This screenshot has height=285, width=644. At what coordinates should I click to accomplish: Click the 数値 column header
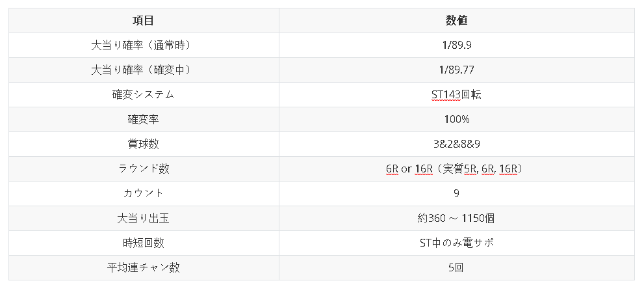pyautogui.click(x=456, y=20)
